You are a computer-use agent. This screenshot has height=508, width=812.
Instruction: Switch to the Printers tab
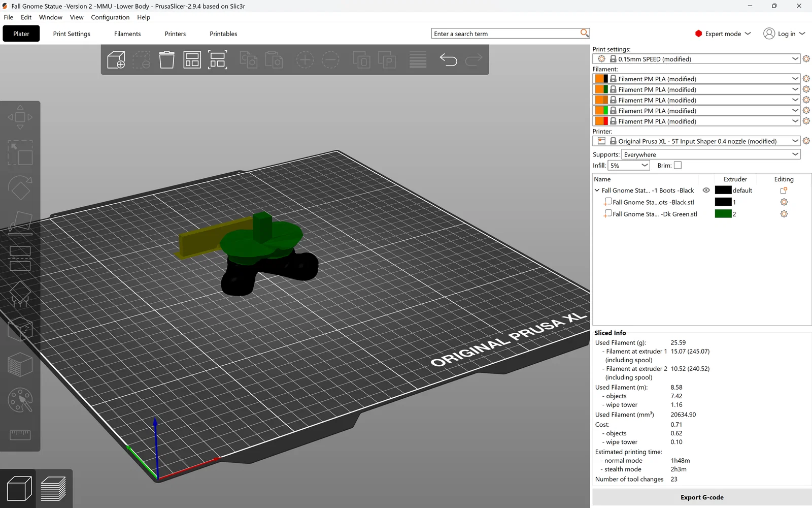tap(175, 34)
